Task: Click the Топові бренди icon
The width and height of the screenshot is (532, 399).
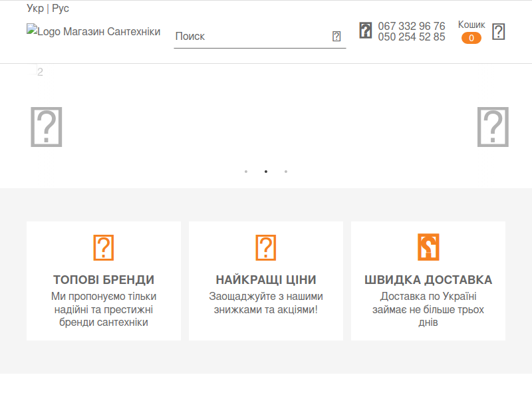Action: coord(104,247)
